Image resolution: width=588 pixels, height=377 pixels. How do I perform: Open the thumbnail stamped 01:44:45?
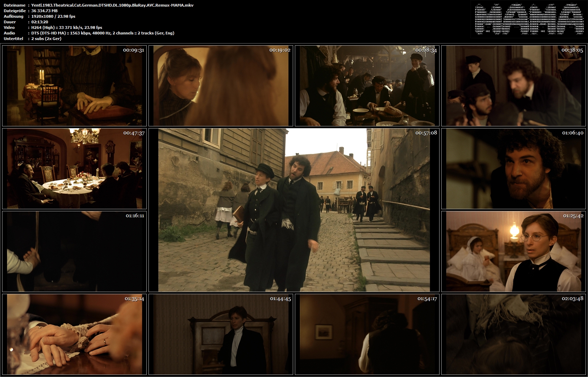click(221, 334)
